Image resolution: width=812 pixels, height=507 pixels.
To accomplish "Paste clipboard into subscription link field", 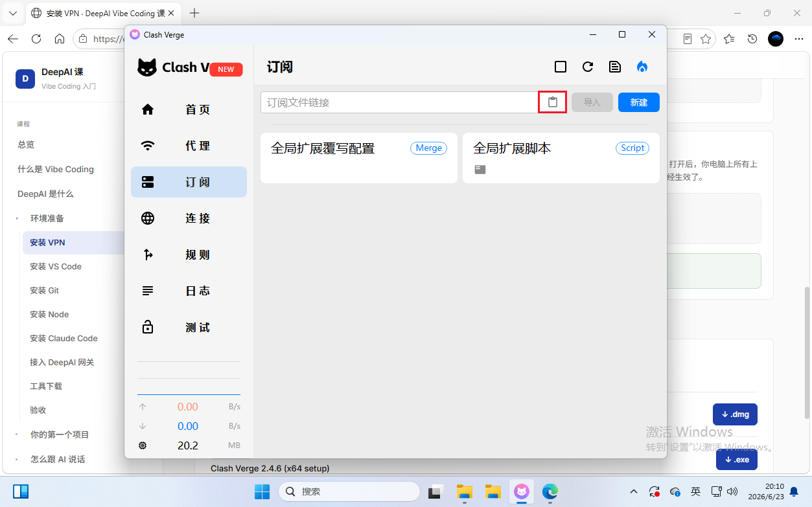I will coord(553,102).
